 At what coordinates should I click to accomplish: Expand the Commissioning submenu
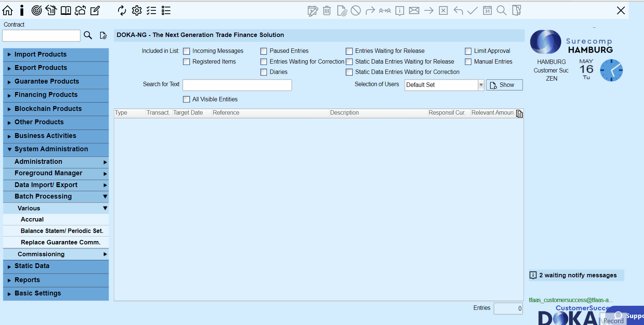point(56,254)
